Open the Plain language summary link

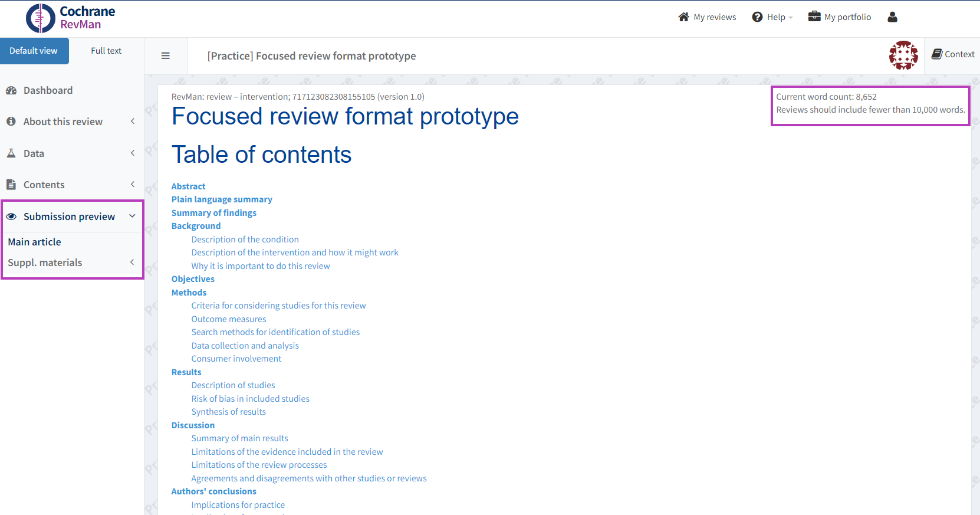tap(222, 199)
